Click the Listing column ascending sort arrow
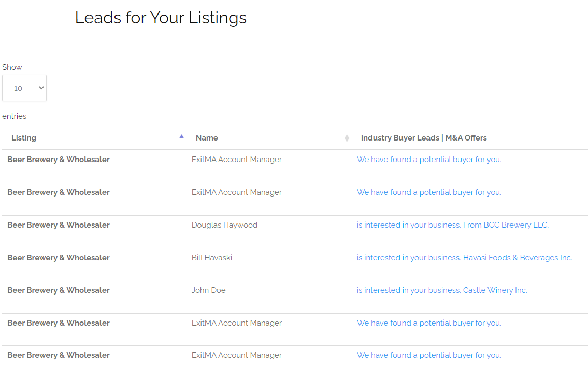 click(x=181, y=137)
